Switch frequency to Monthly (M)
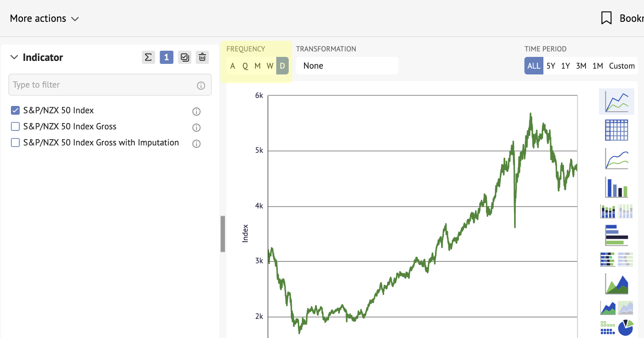 (258, 66)
